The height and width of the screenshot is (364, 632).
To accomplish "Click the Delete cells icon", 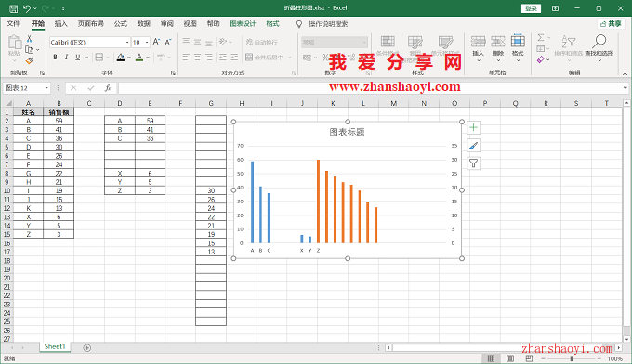I will click(498, 42).
